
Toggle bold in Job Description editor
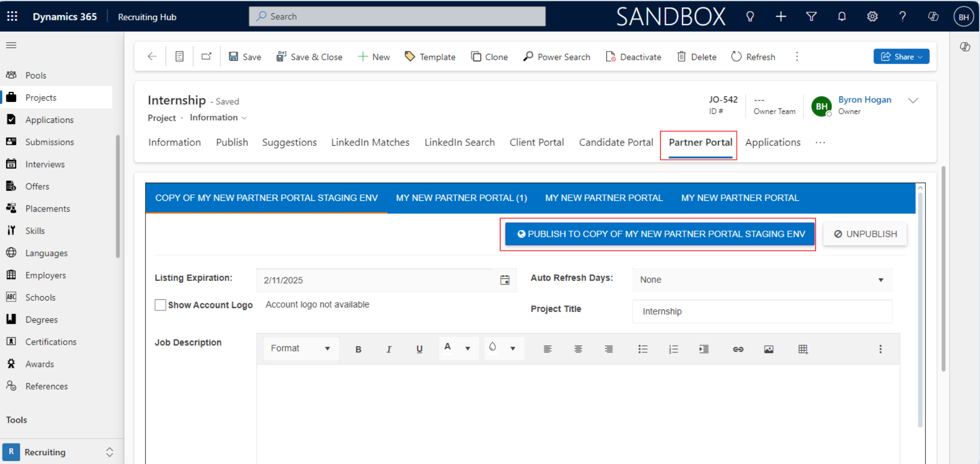coord(358,349)
